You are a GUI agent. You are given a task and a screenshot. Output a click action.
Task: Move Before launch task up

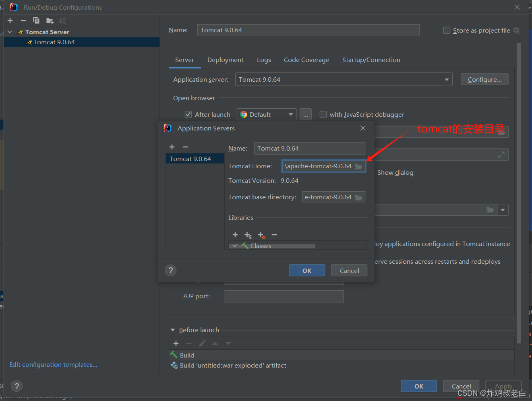[x=215, y=343]
